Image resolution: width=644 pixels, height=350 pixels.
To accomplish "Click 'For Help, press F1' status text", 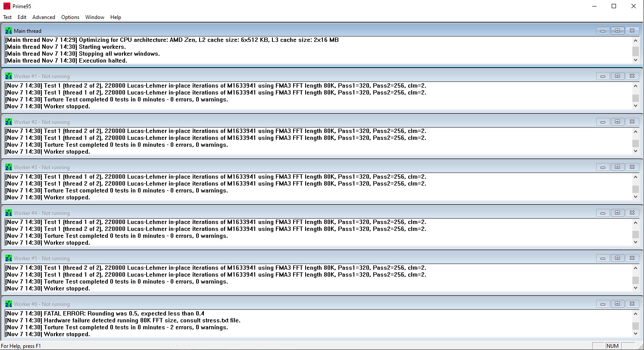I will coord(21,346).
